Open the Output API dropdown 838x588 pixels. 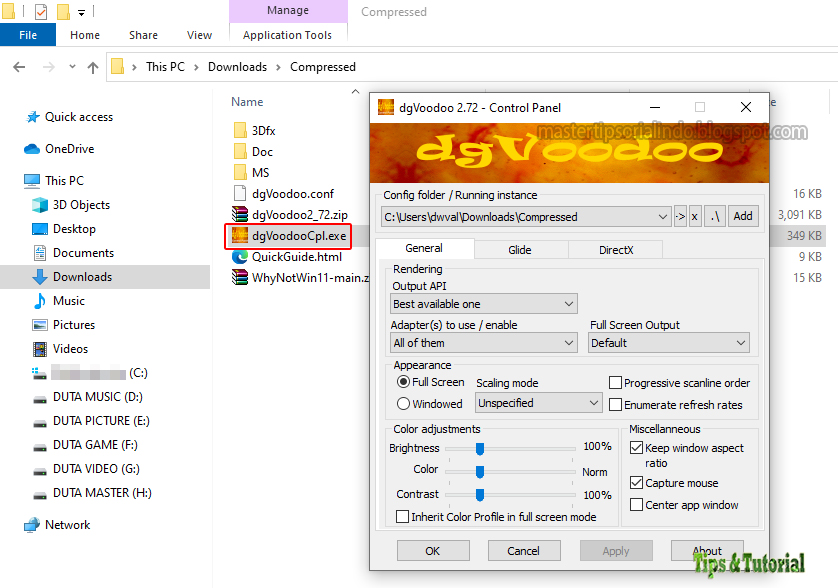point(483,303)
